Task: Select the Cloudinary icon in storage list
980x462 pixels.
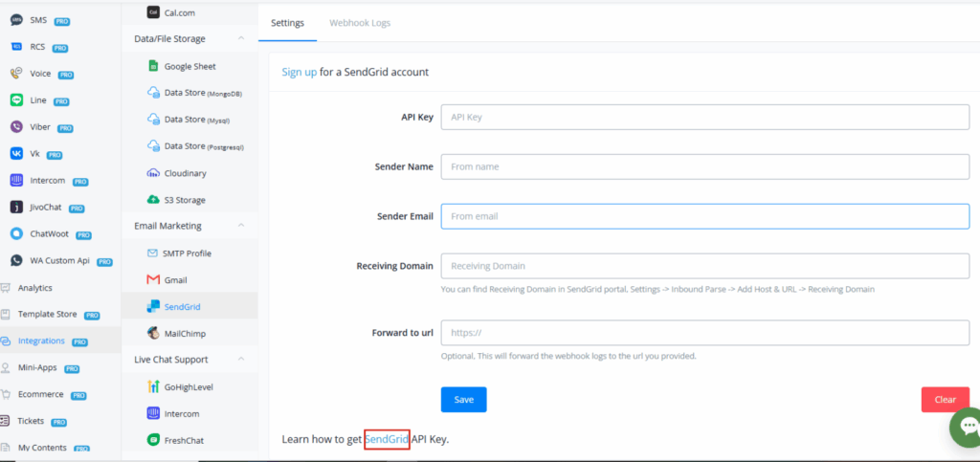Action: [x=153, y=173]
